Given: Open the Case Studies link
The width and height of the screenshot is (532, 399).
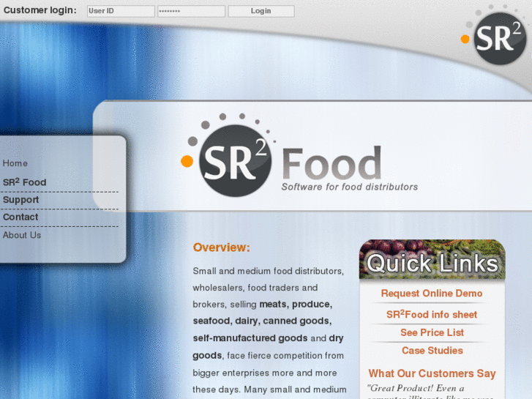Looking at the screenshot, I should (432, 351).
